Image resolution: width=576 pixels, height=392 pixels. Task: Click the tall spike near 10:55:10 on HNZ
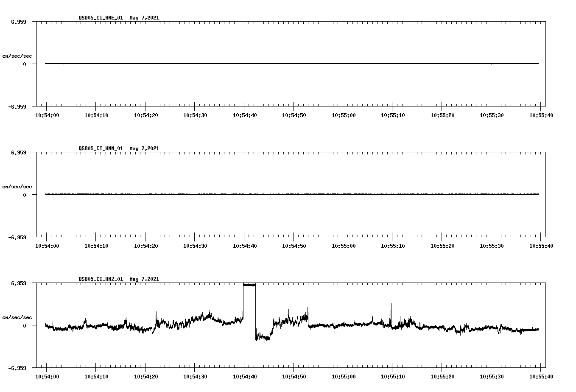[x=391, y=307]
